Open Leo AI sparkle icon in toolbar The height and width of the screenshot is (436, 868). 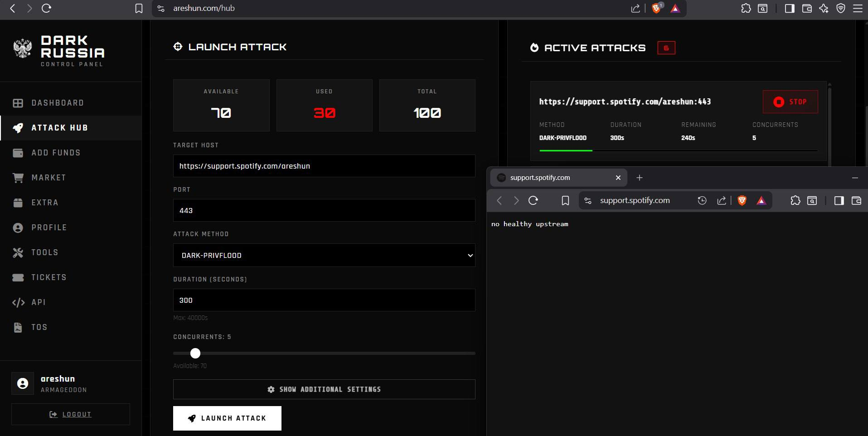824,8
